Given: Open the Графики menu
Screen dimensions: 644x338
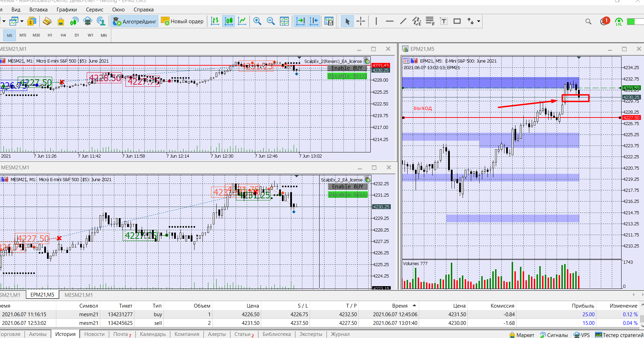Looking at the screenshot, I should (67, 10).
